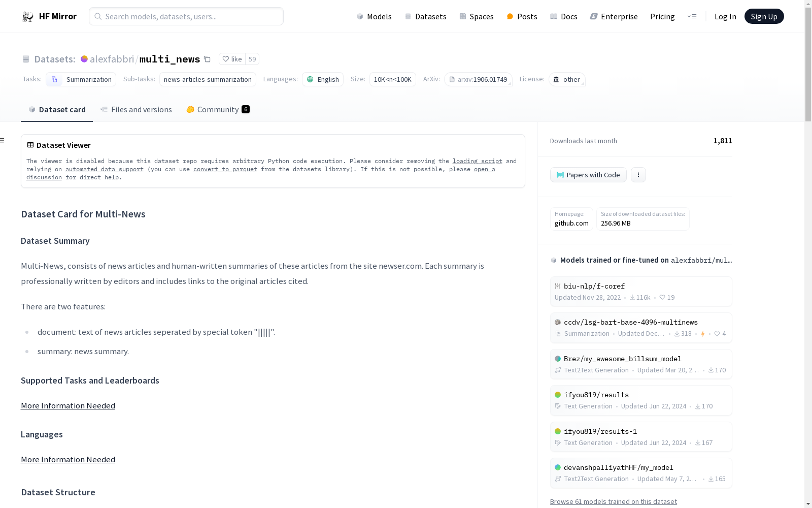Copy dataset name with the copy icon
This screenshot has width=812, height=508.
[x=207, y=59]
